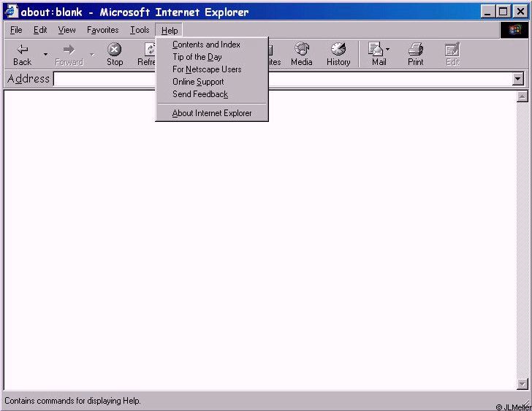
Task: Click the Windows flag throbber logo
Action: point(514,30)
